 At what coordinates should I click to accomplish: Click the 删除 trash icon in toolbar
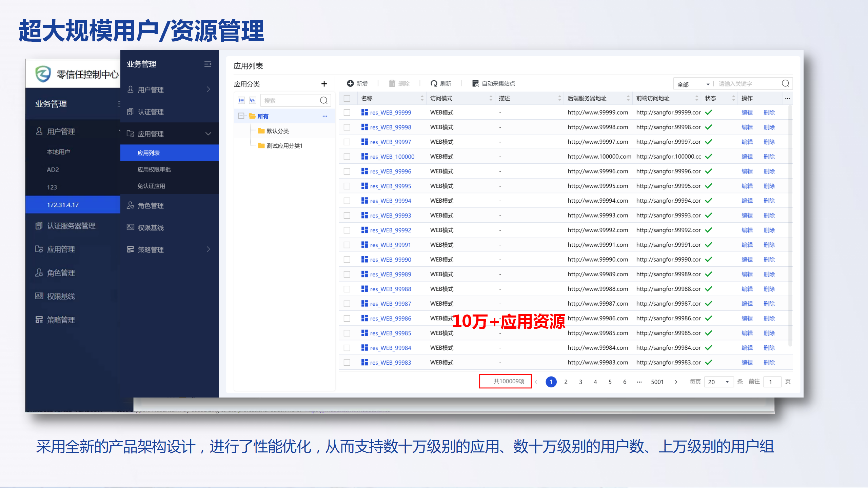coord(392,83)
